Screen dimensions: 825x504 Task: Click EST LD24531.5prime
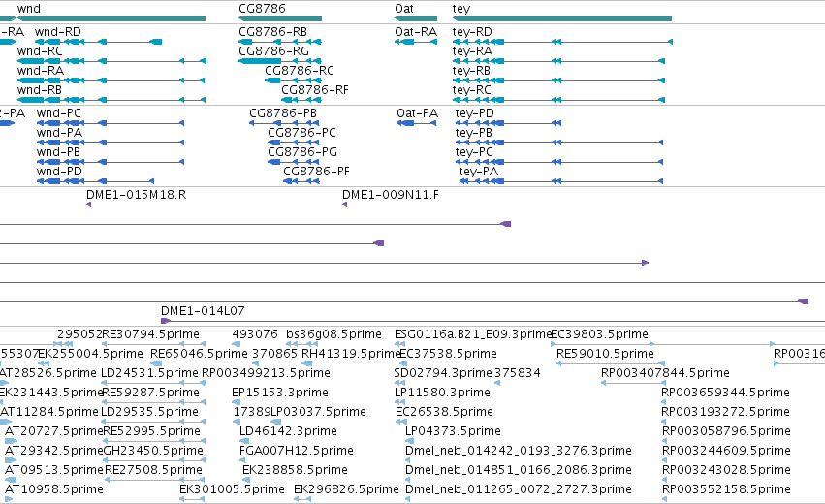coord(149,373)
